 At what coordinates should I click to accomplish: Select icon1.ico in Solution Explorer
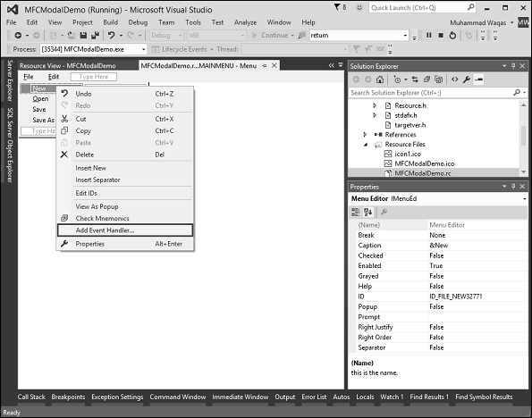pyautogui.click(x=408, y=154)
